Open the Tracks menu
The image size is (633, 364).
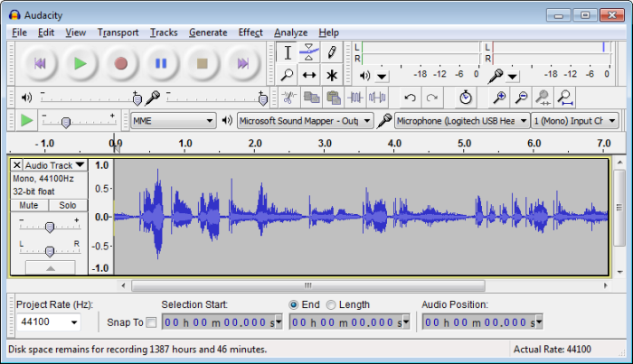pyautogui.click(x=164, y=33)
